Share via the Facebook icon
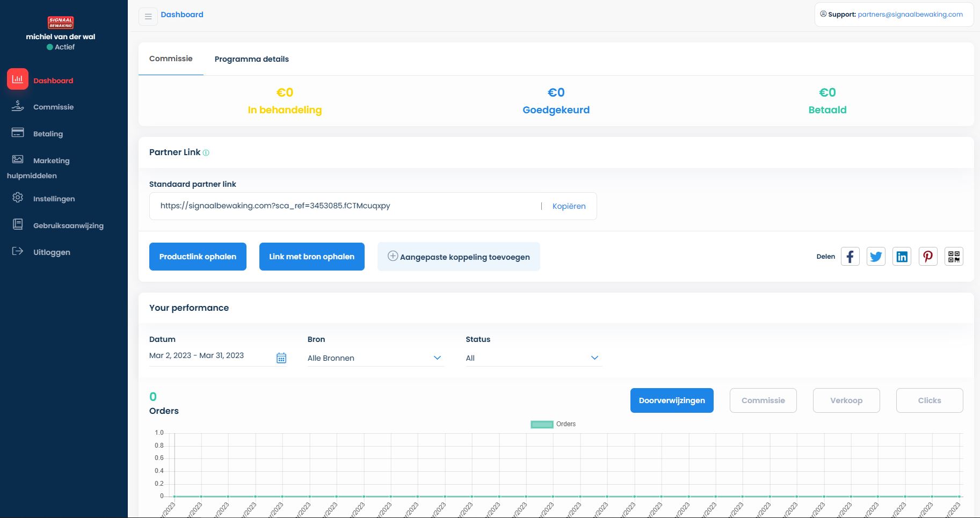The height and width of the screenshot is (518, 980). pyautogui.click(x=850, y=256)
